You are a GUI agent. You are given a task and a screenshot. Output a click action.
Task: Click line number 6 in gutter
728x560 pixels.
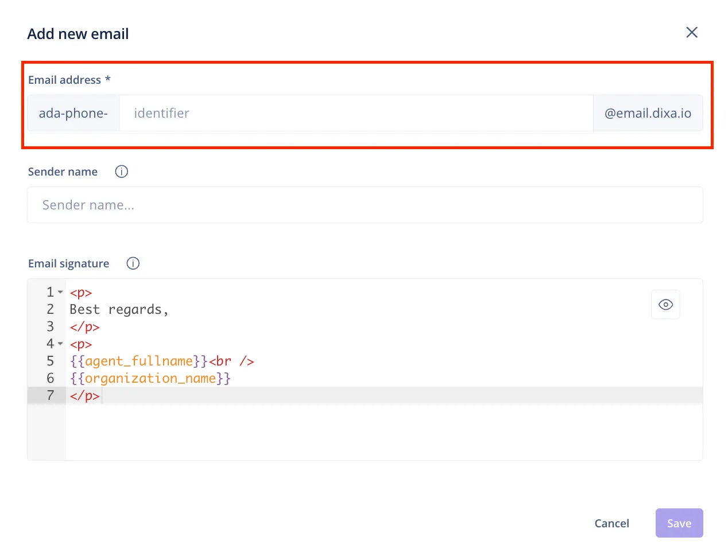tap(51, 378)
